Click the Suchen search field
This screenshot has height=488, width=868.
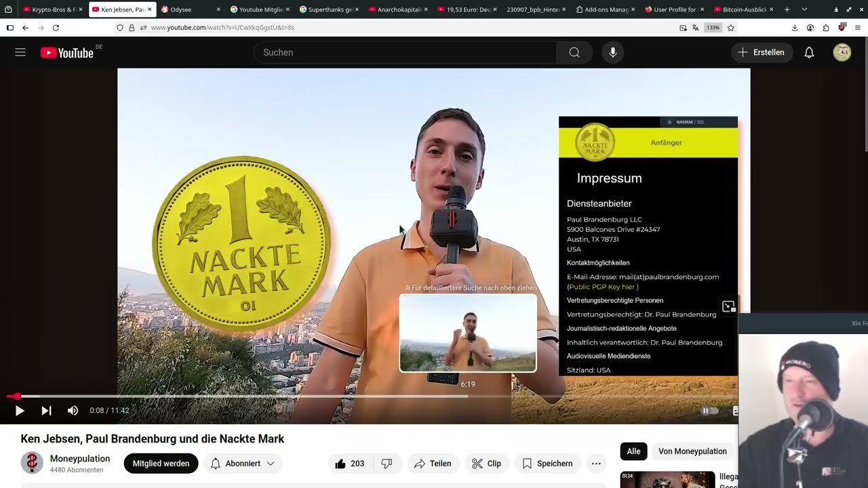tap(405, 52)
